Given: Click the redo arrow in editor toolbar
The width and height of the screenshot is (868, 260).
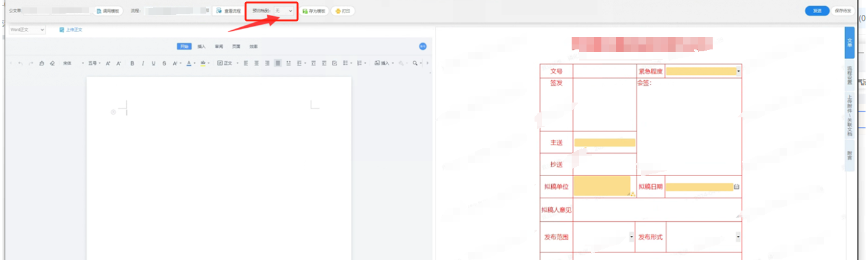Looking at the screenshot, I should pos(30,63).
